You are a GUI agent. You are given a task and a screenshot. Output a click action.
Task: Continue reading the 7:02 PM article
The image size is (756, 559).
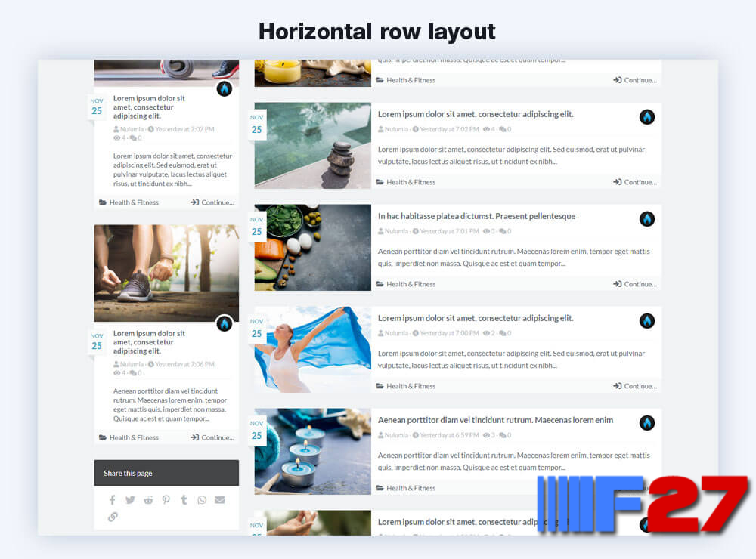(x=635, y=182)
